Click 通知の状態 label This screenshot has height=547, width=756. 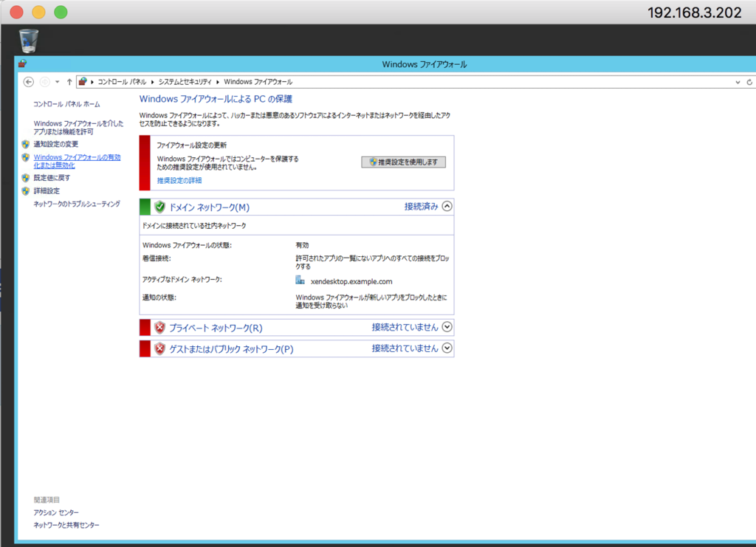pos(159,297)
